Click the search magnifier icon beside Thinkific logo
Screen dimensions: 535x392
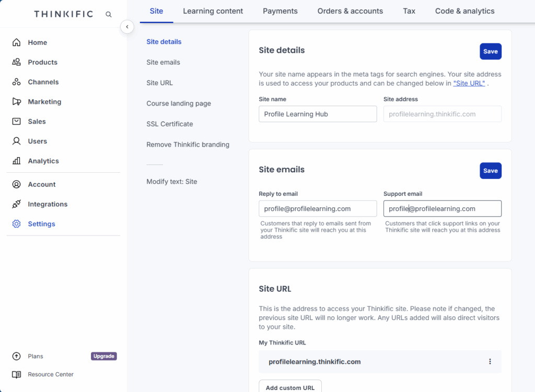point(109,15)
